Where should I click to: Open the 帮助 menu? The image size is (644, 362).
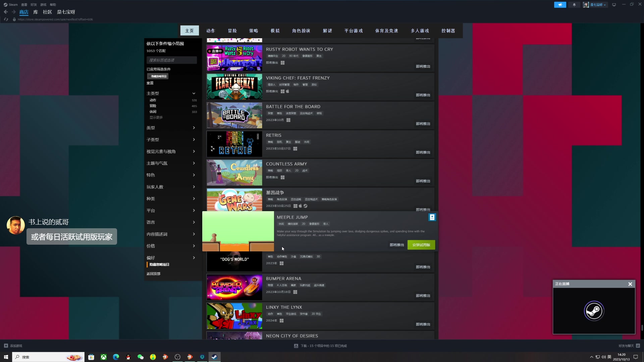tap(53, 5)
